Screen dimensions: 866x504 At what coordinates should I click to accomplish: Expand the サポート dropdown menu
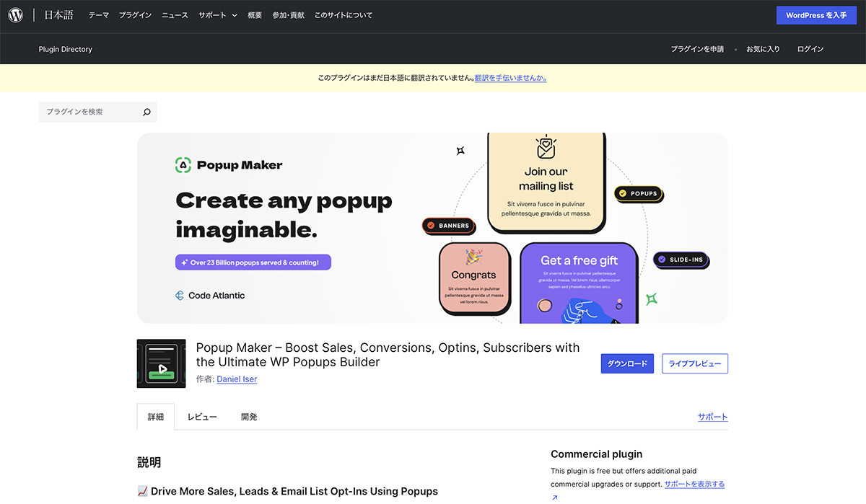coord(218,15)
